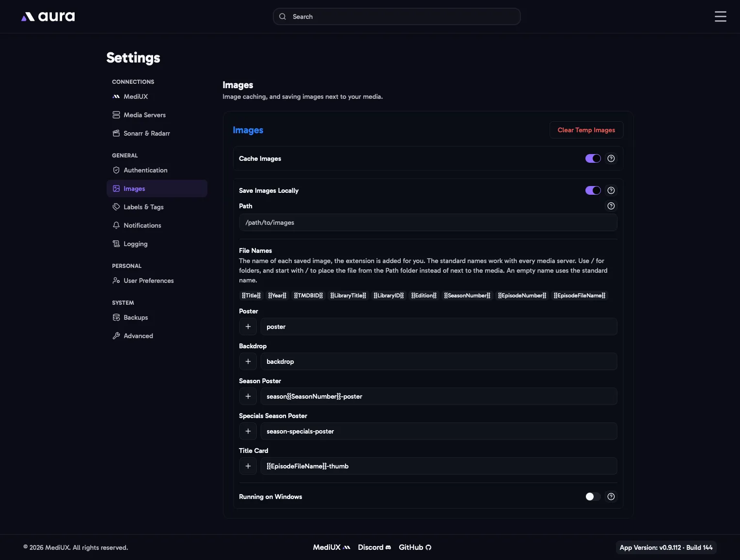Insert the {{EpisodeFileName}} variable chip
740x560 pixels.
(580, 296)
